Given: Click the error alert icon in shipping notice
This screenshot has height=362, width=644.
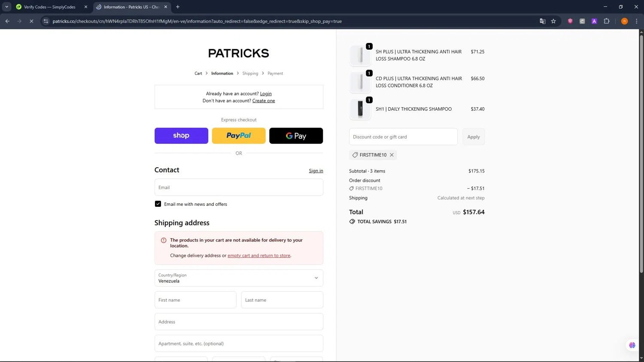Looking at the screenshot, I should tap(164, 240).
